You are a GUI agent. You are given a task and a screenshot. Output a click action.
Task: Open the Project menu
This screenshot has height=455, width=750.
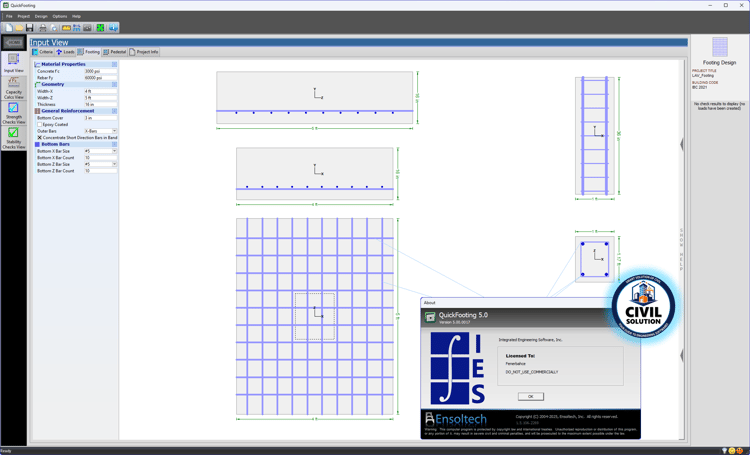[23, 16]
